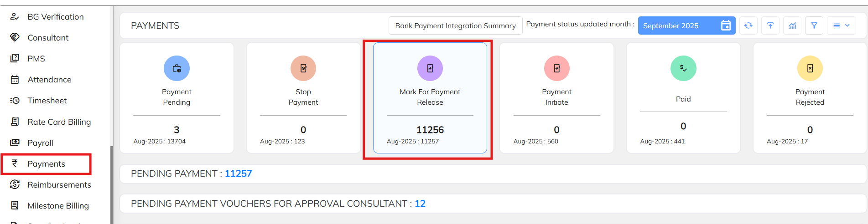Open Payments in the sidebar
Viewport: 868px width, 224px height.
[46, 164]
